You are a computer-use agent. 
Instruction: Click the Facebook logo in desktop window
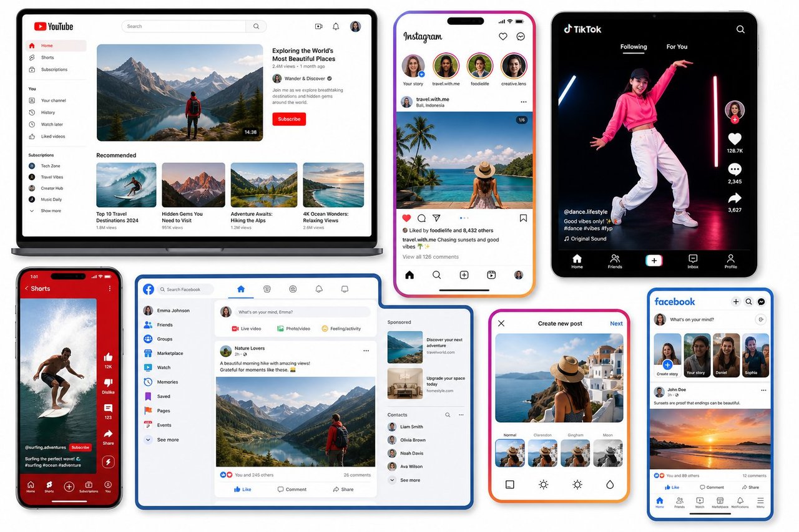149,289
